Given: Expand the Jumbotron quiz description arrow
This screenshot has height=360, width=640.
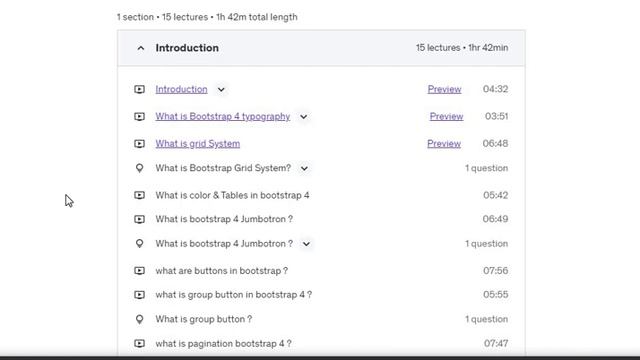Looking at the screenshot, I should click(306, 244).
